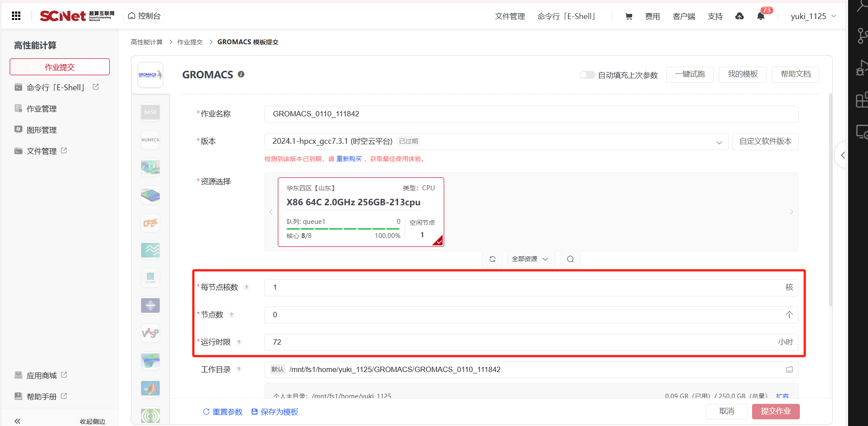868x426 pixels.
Task: Expand the 全部资源 filter dropdown
Action: click(x=530, y=259)
